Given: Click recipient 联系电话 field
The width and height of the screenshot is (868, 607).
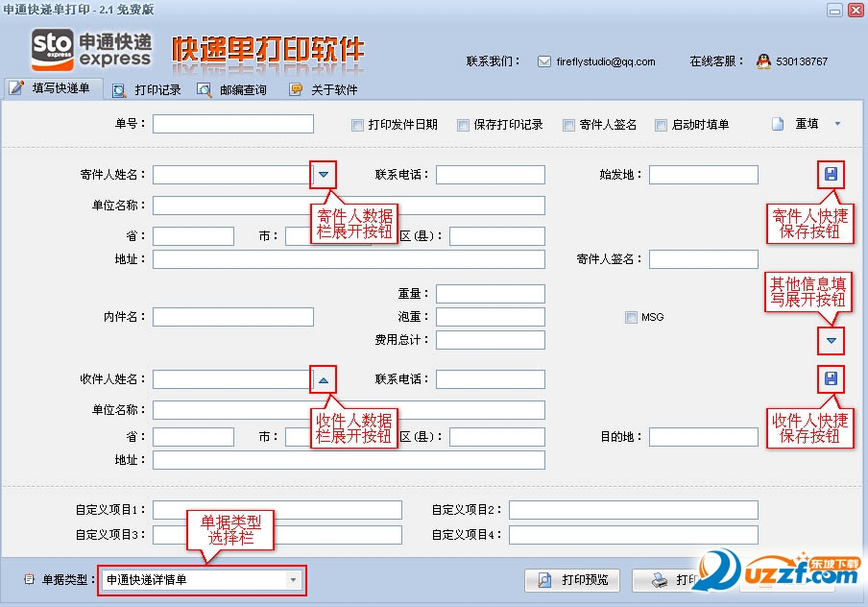Looking at the screenshot, I should coord(491,379).
